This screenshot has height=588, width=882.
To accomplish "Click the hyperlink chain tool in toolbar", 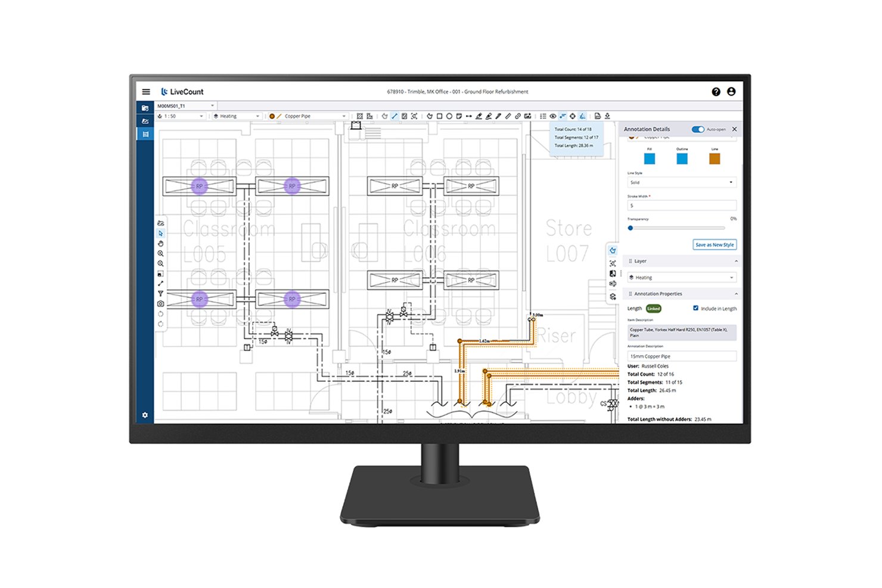I will click(x=518, y=116).
